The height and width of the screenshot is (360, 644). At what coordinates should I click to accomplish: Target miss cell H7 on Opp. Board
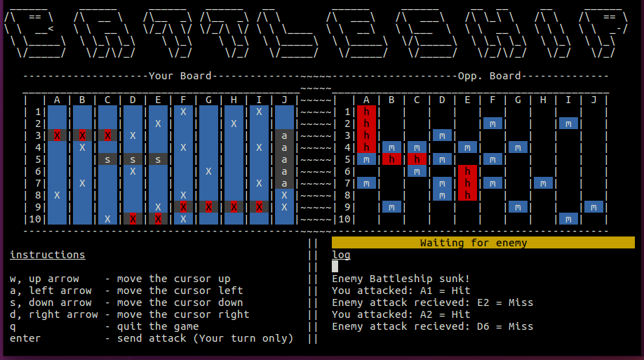coord(543,183)
